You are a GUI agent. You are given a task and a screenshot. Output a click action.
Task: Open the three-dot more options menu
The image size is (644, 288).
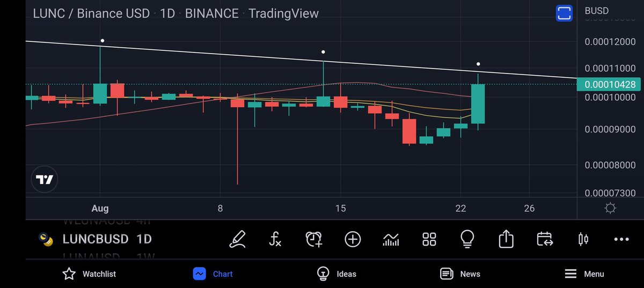coord(621,239)
